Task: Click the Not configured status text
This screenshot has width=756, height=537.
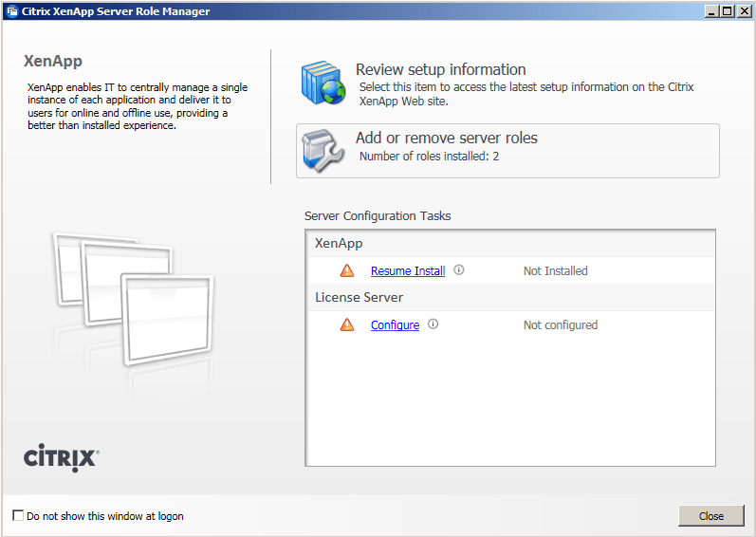Action: click(561, 324)
